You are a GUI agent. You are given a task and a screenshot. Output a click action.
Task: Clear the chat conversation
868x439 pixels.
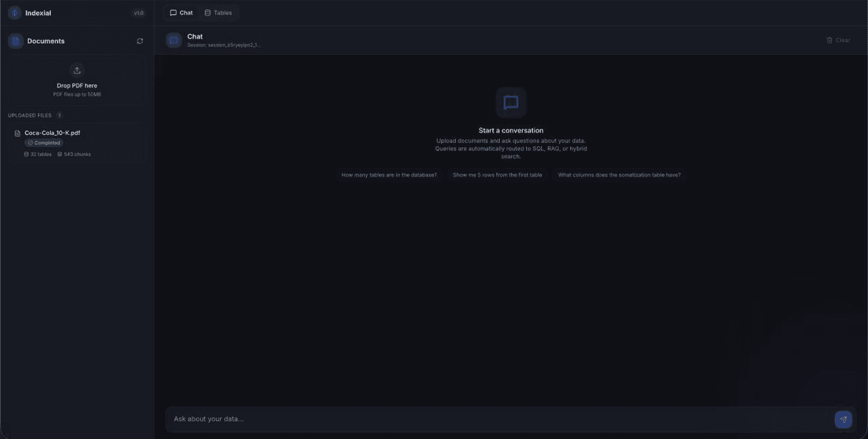click(838, 41)
